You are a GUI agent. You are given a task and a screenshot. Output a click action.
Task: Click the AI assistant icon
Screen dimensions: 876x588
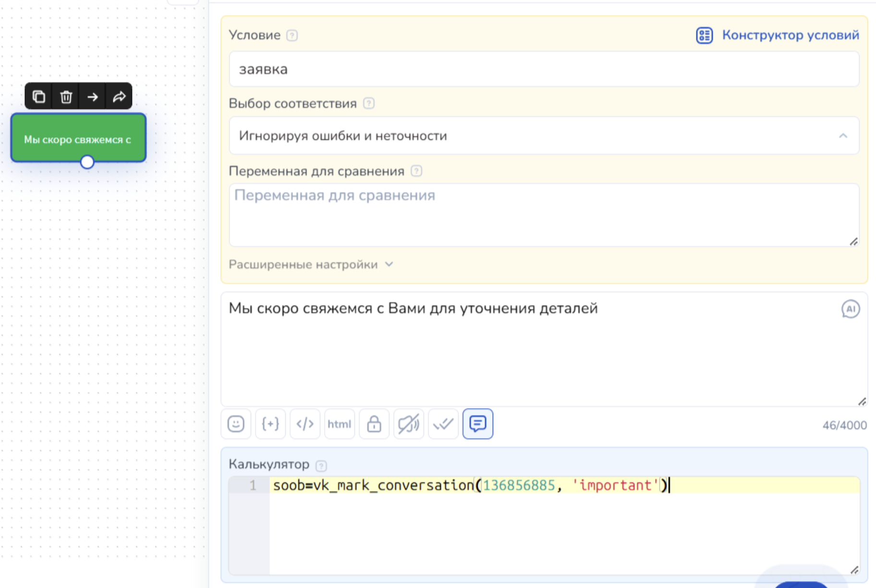pos(850,309)
